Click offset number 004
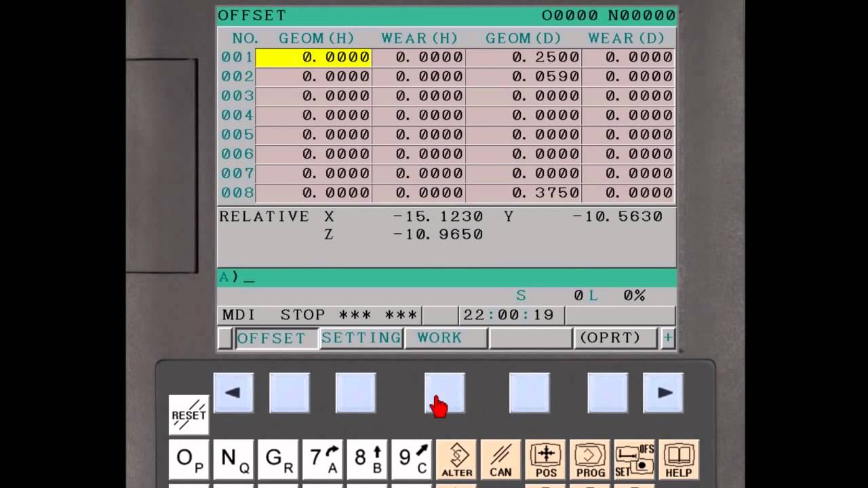This screenshot has height=488, width=868. (x=237, y=115)
